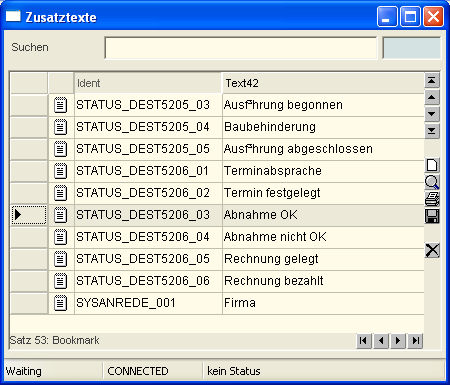Maximize the Zusatztexte window
450x385 pixels.
pyautogui.click(x=410, y=16)
